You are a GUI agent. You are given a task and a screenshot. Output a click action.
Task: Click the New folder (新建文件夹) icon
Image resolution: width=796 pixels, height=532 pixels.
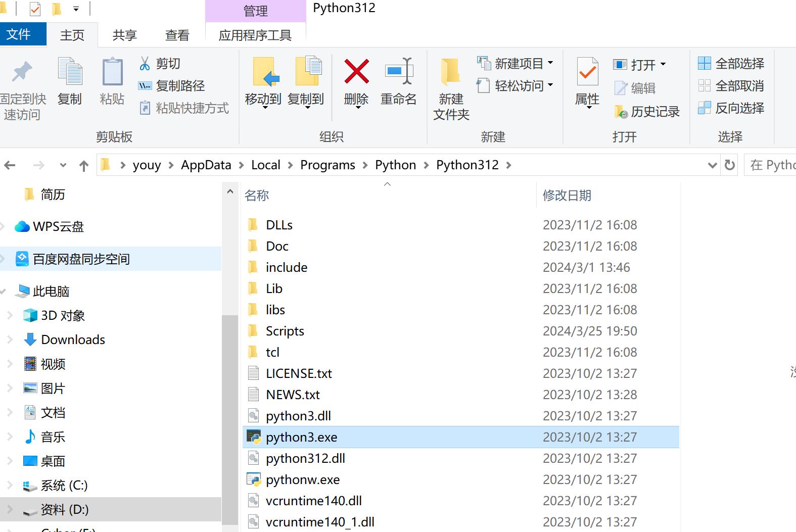[x=450, y=72]
